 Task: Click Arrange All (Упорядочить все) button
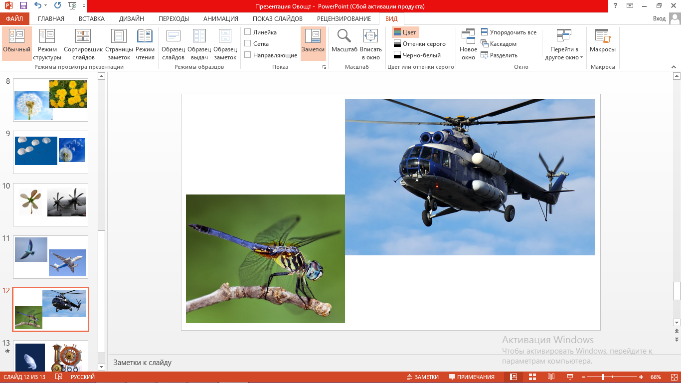[509, 32]
